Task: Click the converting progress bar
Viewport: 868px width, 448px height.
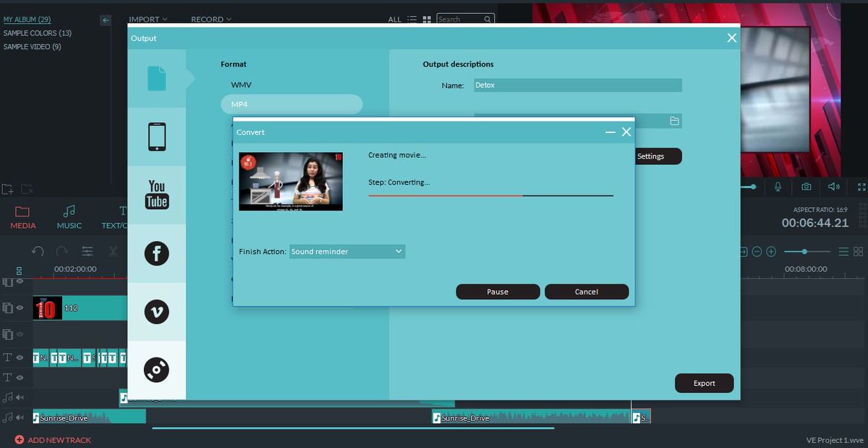Action: tap(491, 195)
